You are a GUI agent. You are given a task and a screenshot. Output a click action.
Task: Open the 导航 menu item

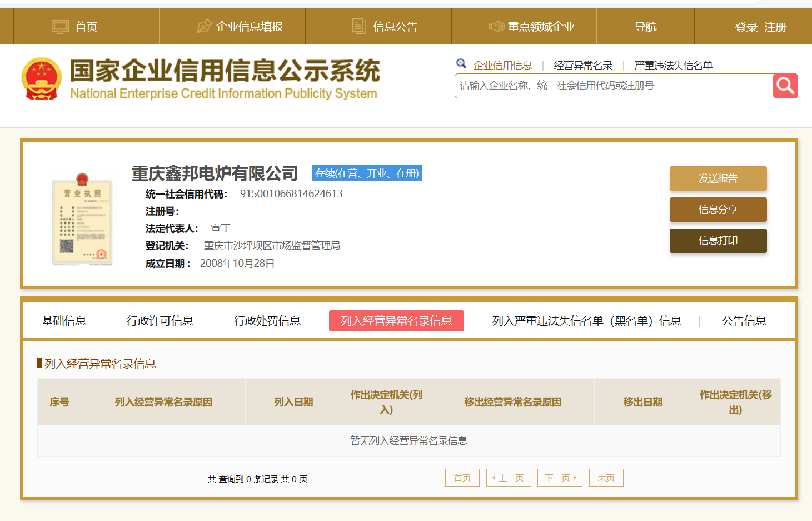(x=646, y=27)
